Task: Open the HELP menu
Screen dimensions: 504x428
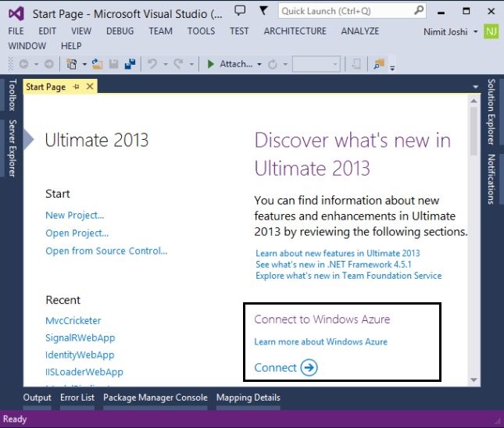Action: [x=71, y=46]
